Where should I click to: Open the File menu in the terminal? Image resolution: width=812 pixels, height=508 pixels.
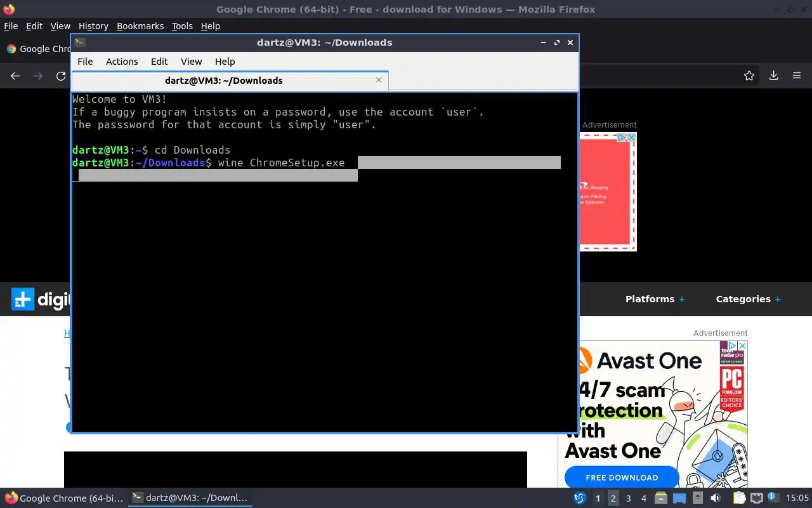coord(85,62)
